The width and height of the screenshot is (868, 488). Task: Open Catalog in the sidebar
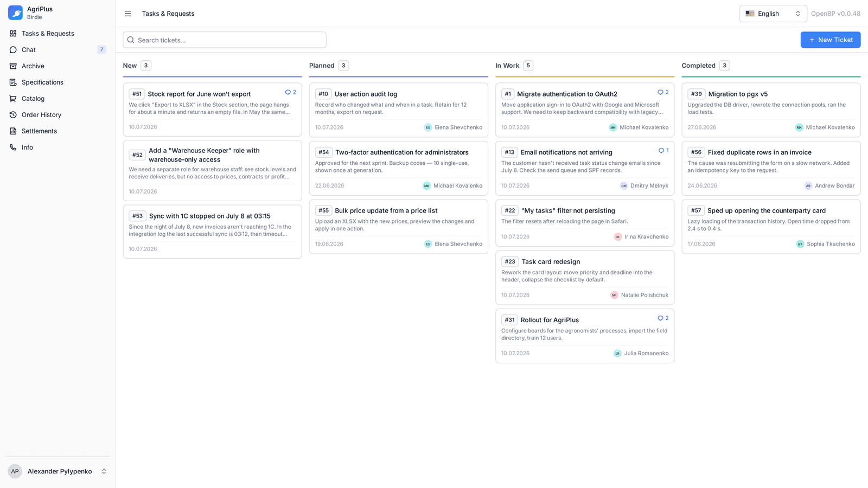tap(58, 99)
